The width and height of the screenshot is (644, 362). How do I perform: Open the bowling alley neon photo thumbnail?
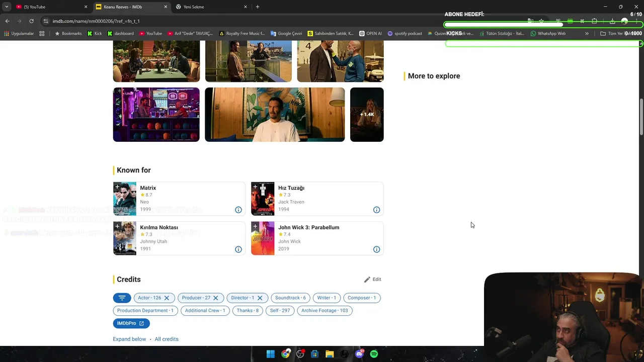click(x=156, y=115)
